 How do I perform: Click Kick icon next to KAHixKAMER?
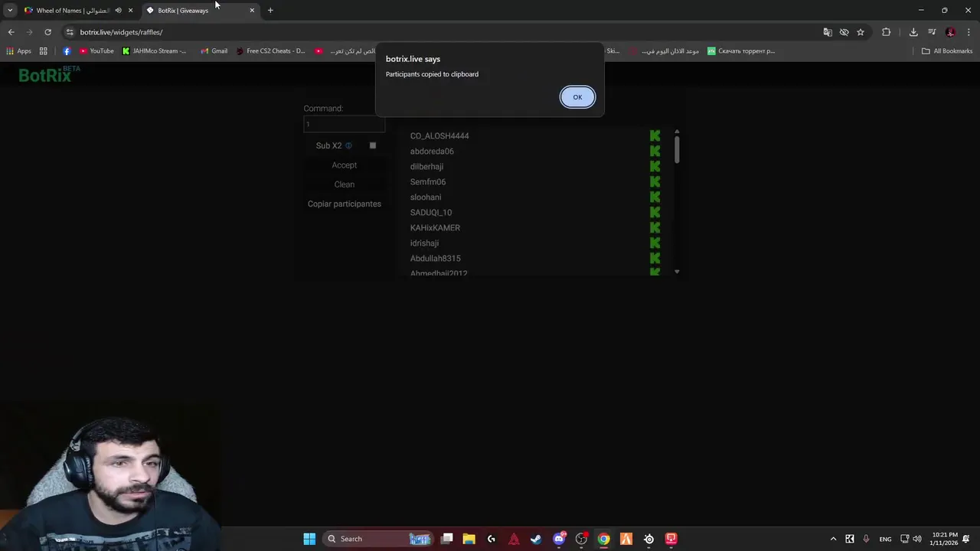point(655,228)
